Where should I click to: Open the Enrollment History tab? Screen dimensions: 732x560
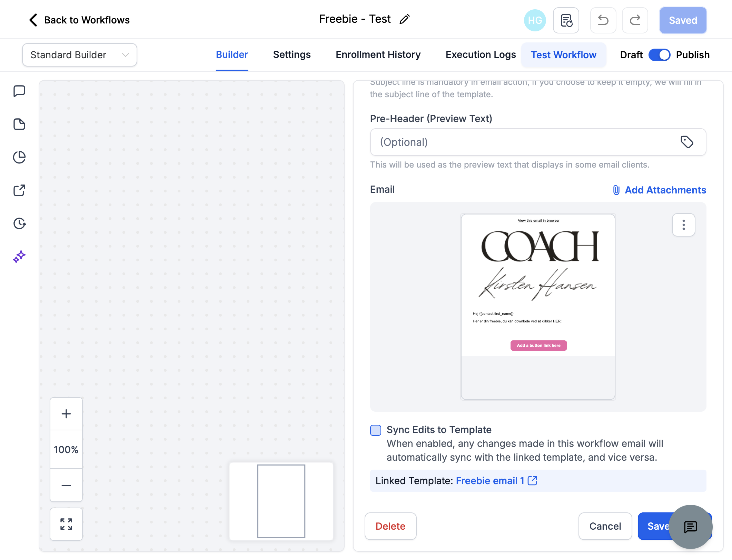pos(378,55)
